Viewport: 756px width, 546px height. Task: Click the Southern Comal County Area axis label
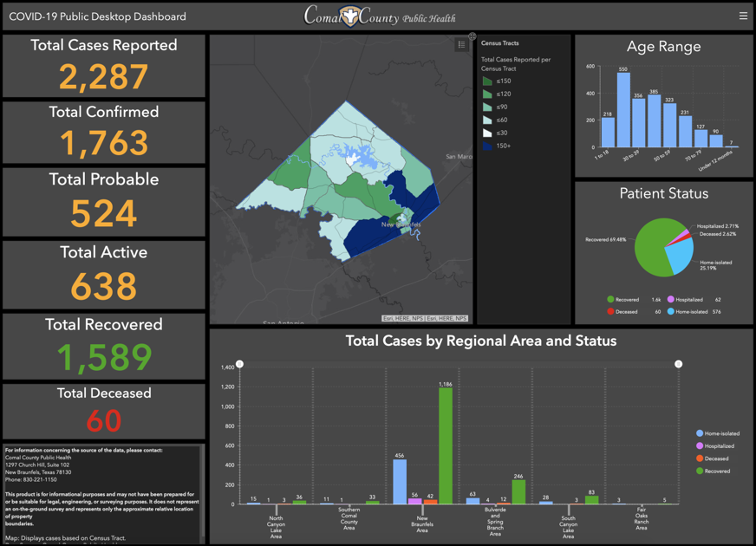(349, 518)
